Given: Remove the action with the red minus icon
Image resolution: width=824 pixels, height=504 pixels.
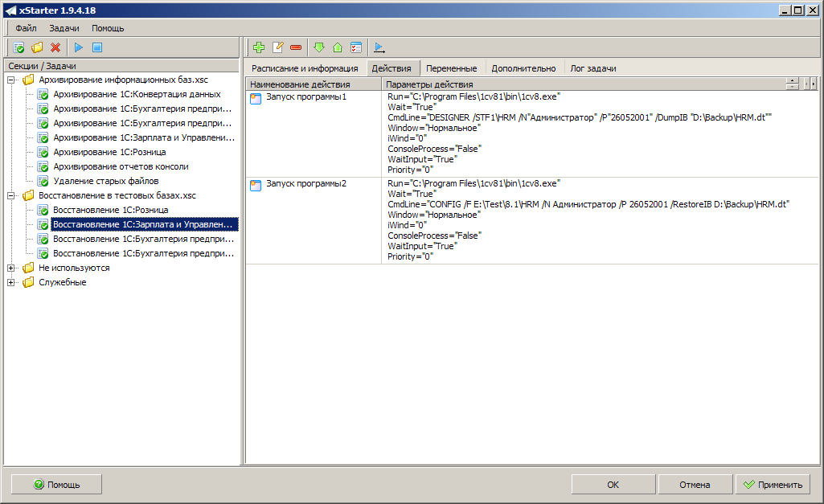Looking at the screenshot, I should tap(296, 47).
